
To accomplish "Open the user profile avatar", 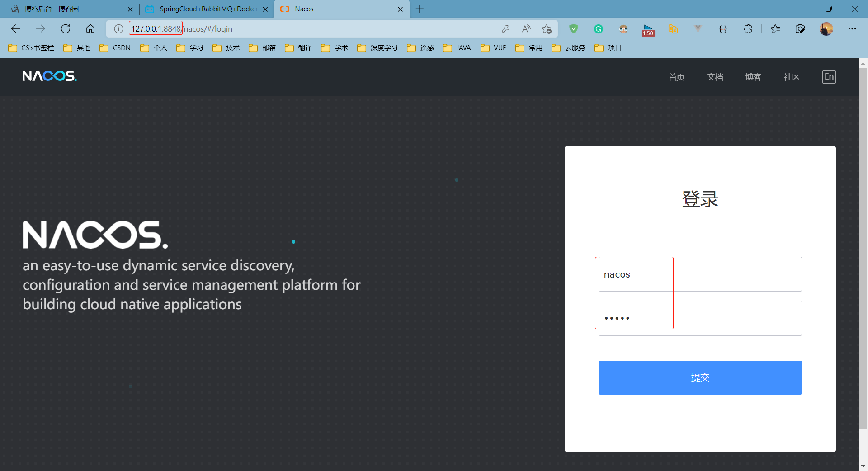I will [x=826, y=29].
